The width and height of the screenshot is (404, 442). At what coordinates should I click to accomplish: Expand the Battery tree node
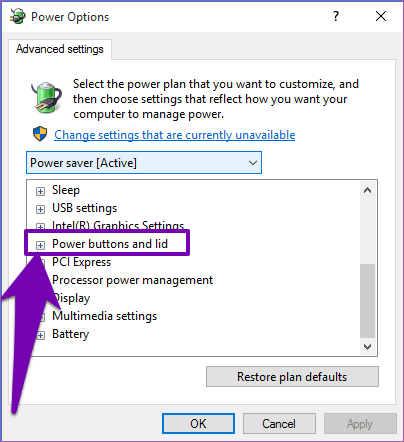pos(40,335)
